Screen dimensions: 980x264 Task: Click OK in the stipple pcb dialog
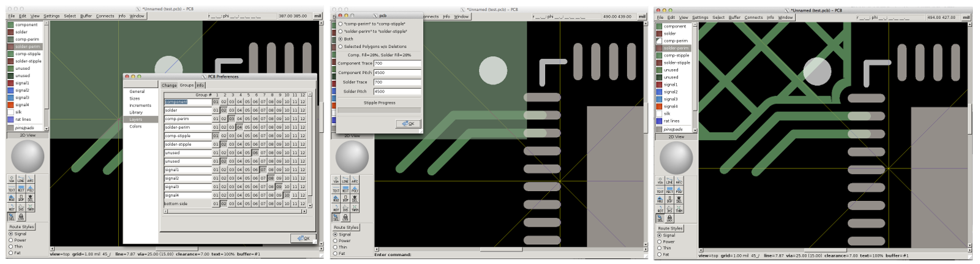(x=408, y=123)
